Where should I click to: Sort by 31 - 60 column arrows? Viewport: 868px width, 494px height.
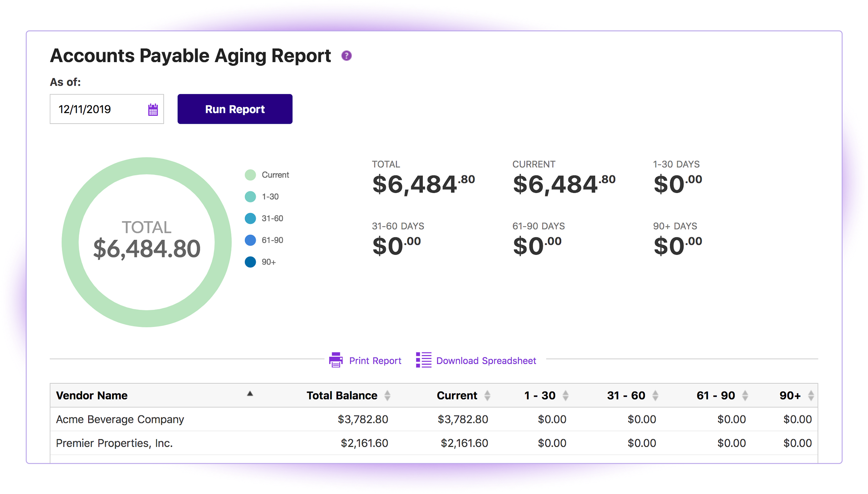(x=655, y=396)
